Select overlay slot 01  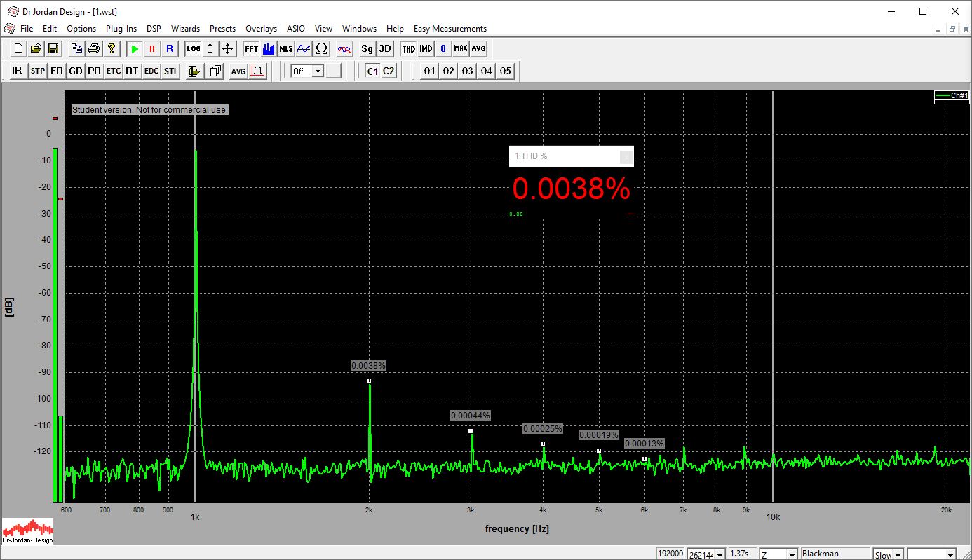(429, 71)
